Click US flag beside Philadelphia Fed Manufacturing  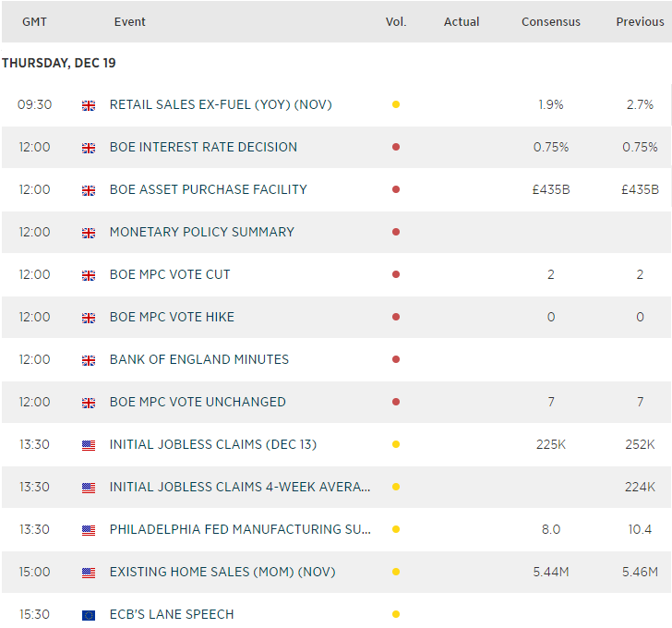click(x=89, y=530)
